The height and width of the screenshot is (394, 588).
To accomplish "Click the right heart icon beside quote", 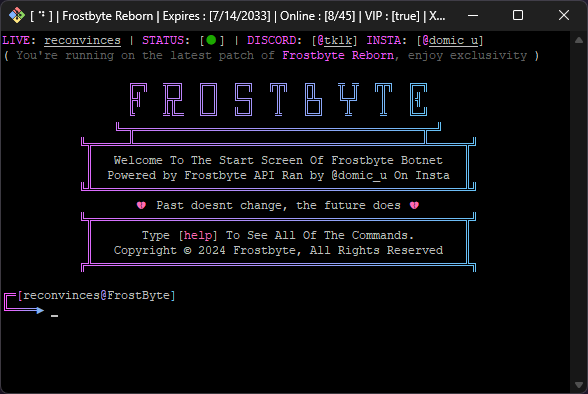I will pyautogui.click(x=414, y=205).
